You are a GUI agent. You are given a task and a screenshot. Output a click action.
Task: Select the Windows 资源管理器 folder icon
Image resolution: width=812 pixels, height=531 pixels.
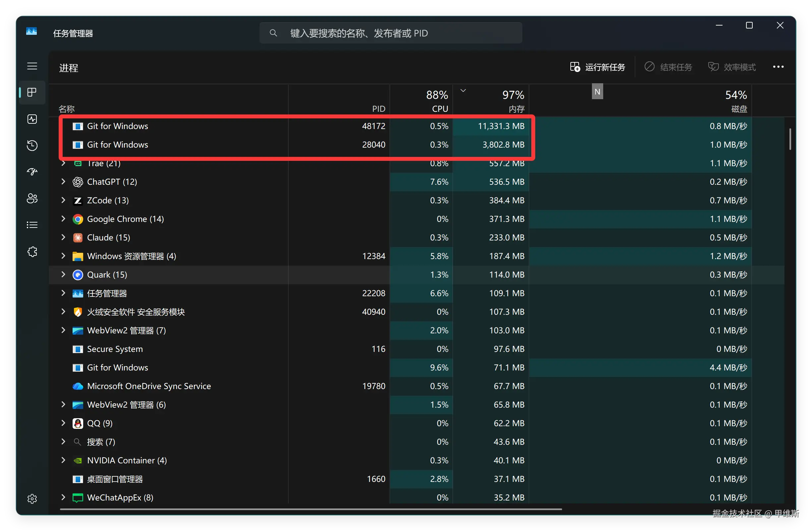tap(78, 256)
